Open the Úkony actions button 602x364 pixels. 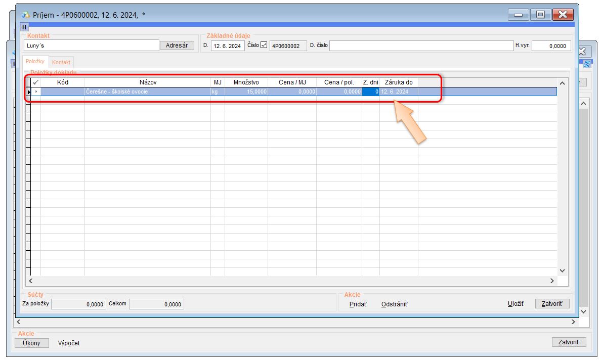pyautogui.click(x=31, y=343)
